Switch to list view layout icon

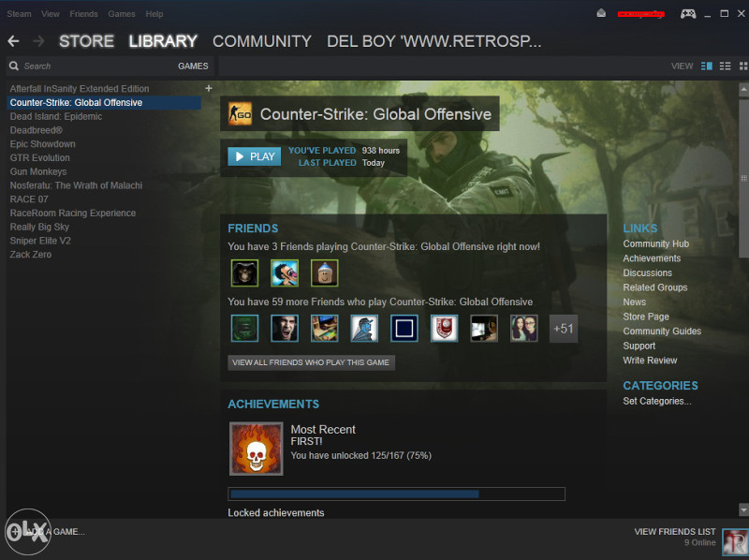725,66
